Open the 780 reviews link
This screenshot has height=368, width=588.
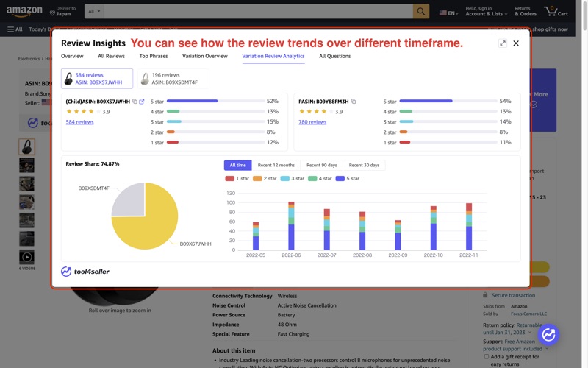(x=312, y=122)
